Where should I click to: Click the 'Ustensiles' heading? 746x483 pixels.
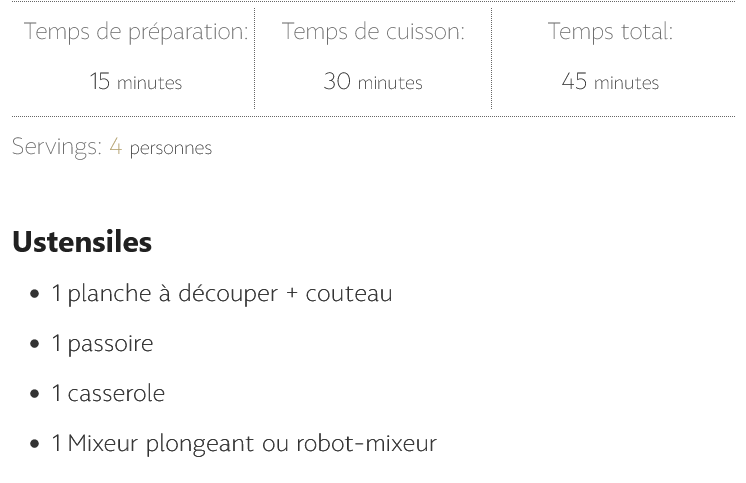point(82,242)
